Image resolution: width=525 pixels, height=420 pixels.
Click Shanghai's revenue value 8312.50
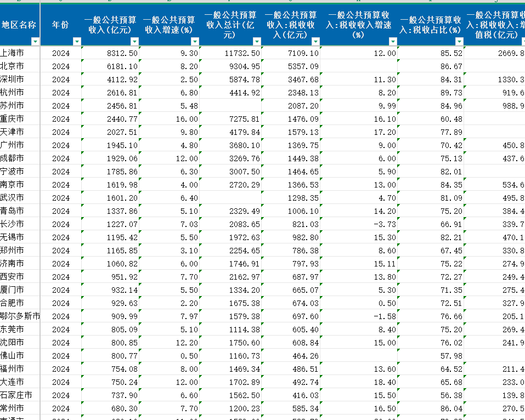tap(110, 53)
